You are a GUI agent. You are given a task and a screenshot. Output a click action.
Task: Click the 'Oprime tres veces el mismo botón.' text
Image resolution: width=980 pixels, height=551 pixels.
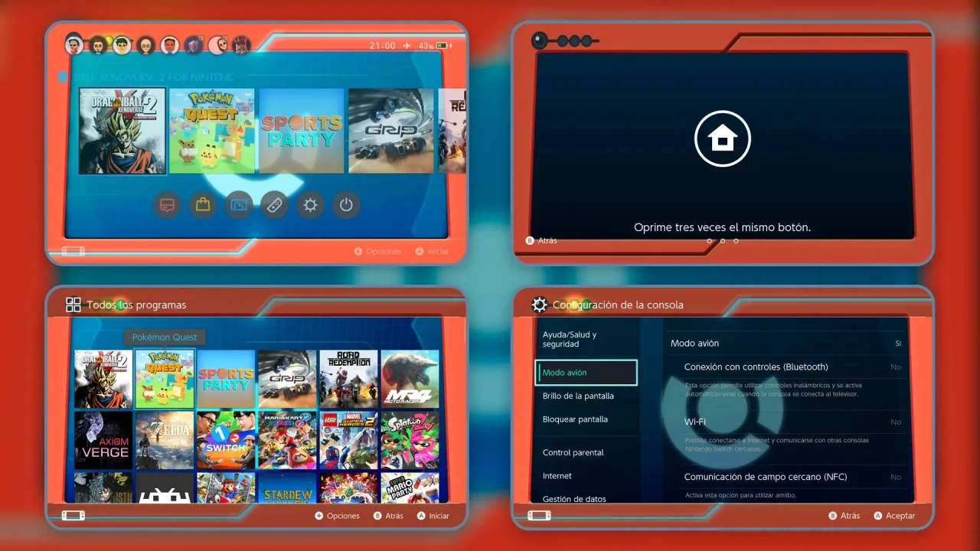coord(722,227)
